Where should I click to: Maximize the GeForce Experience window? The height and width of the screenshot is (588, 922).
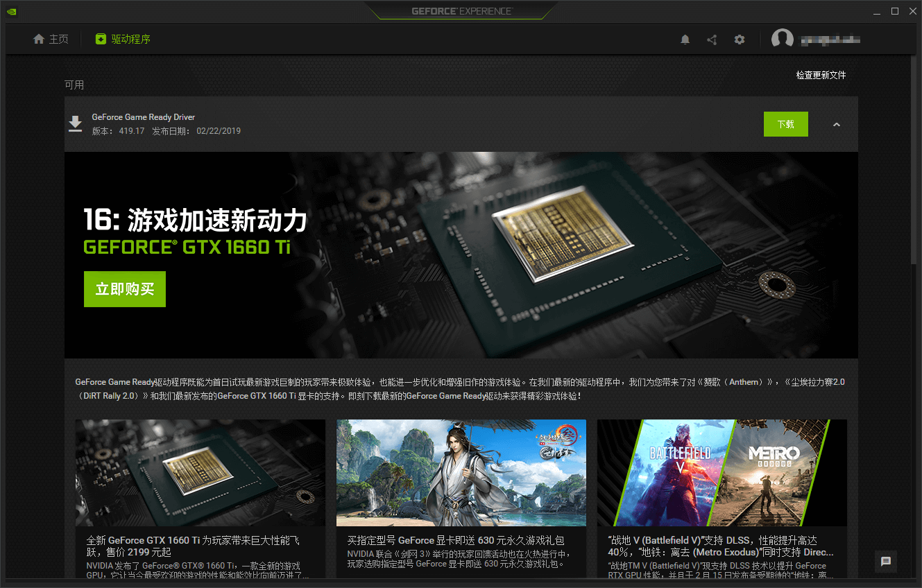[x=895, y=11]
